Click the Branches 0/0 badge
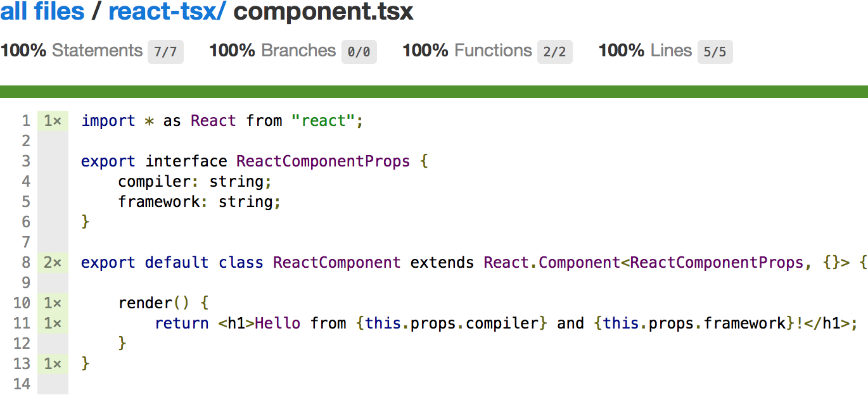 [359, 53]
